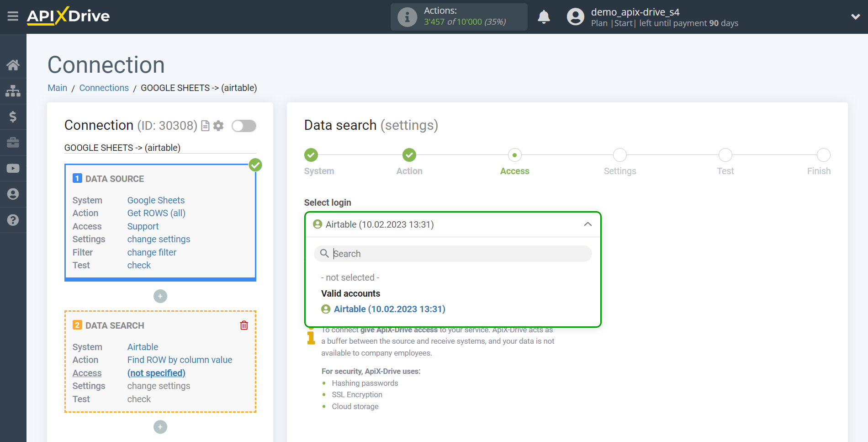Click the (not specified) access link
868x442 pixels.
pos(156,373)
